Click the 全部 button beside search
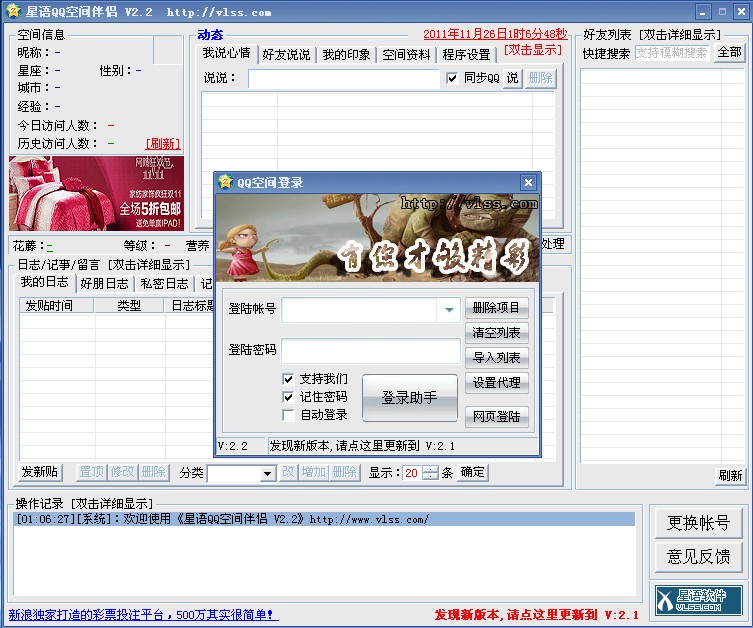This screenshot has width=753, height=628. click(729, 52)
